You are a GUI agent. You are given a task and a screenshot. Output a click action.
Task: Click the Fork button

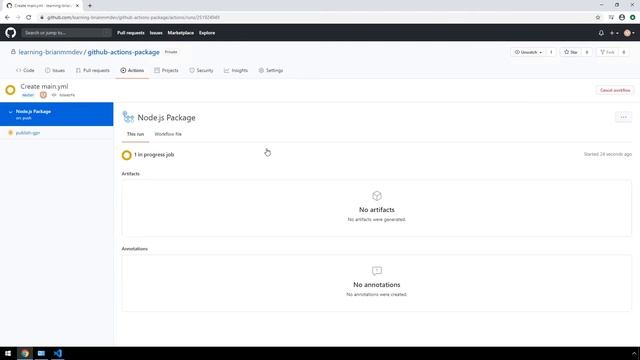coord(607,52)
